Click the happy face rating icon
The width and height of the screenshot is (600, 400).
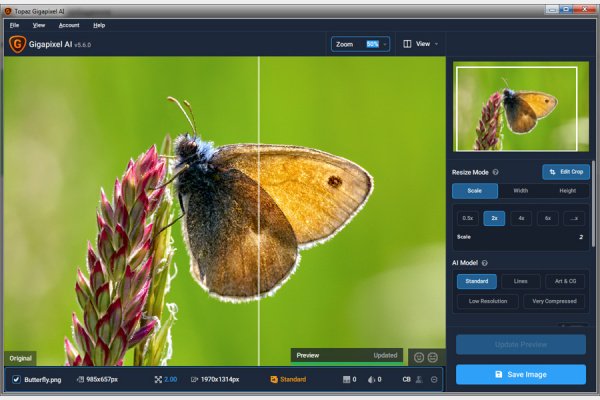pos(419,358)
